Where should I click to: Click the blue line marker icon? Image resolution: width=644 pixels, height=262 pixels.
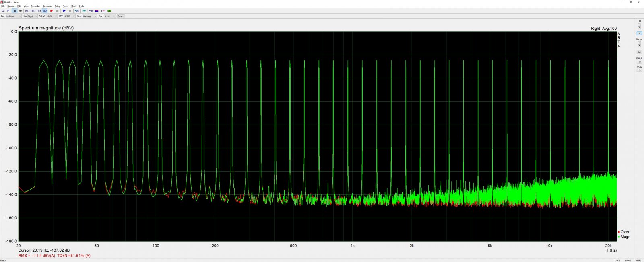tap(91, 11)
